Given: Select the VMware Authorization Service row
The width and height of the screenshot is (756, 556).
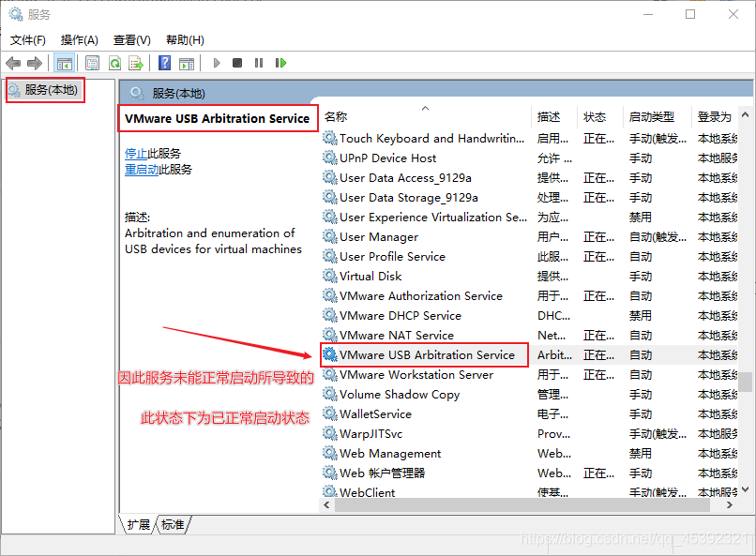Looking at the screenshot, I should coord(529,296).
